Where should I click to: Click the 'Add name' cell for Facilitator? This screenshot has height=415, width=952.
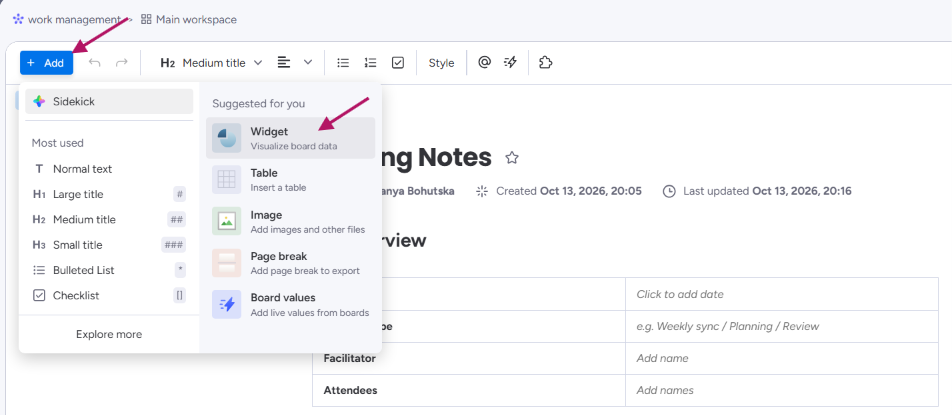pyautogui.click(x=782, y=359)
